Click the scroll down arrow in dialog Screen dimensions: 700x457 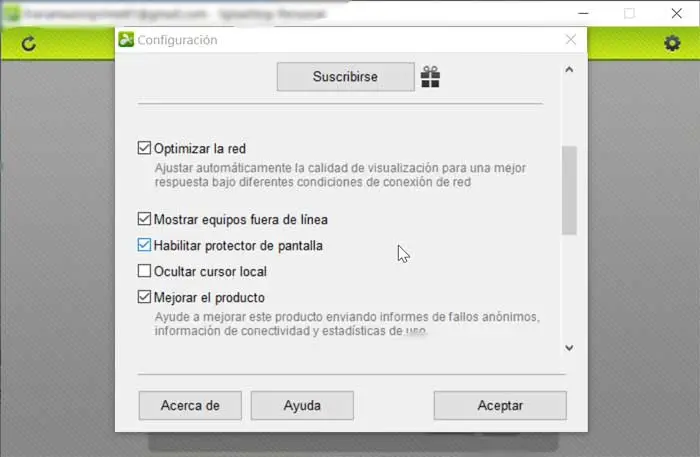[569, 348]
